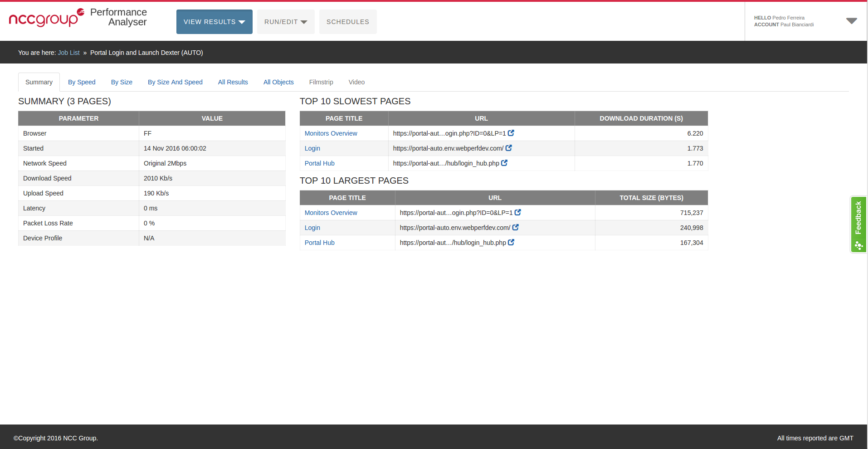
Task: Go to Job List breadcrumb
Action: (x=68, y=53)
